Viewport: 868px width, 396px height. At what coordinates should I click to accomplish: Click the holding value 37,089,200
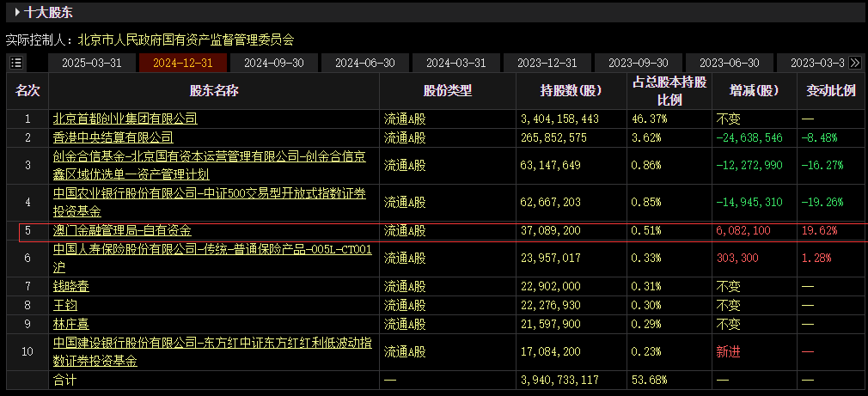pyautogui.click(x=551, y=230)
